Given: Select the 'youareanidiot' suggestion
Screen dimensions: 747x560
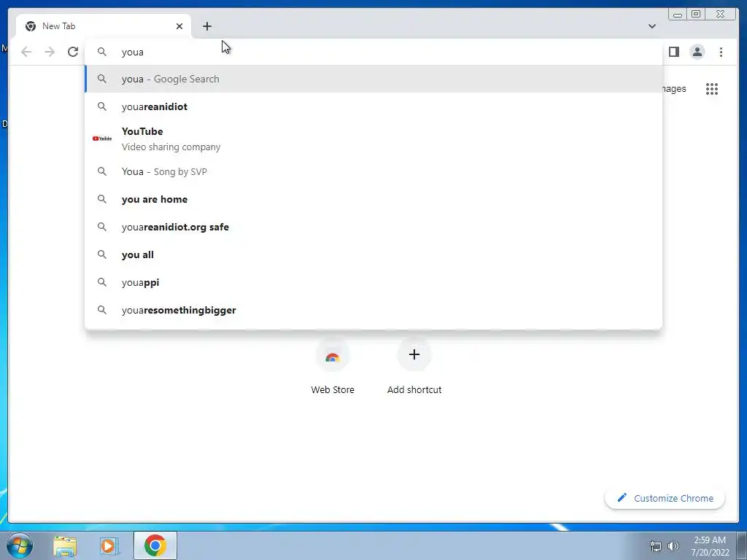Looking at the screenshot, I should 373,106.
